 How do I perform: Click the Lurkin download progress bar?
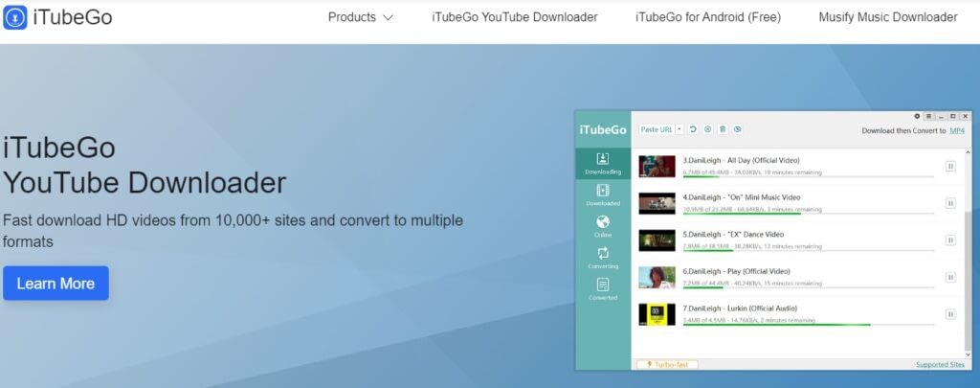[x=809, y=325]
